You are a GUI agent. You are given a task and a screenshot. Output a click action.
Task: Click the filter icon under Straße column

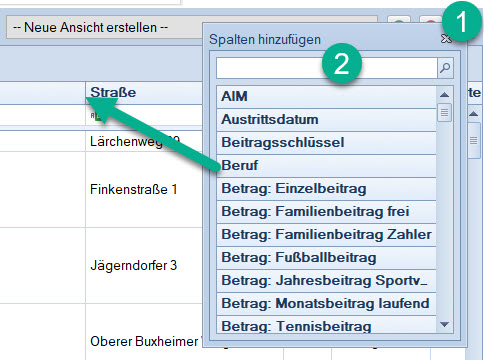click(96, 116)
